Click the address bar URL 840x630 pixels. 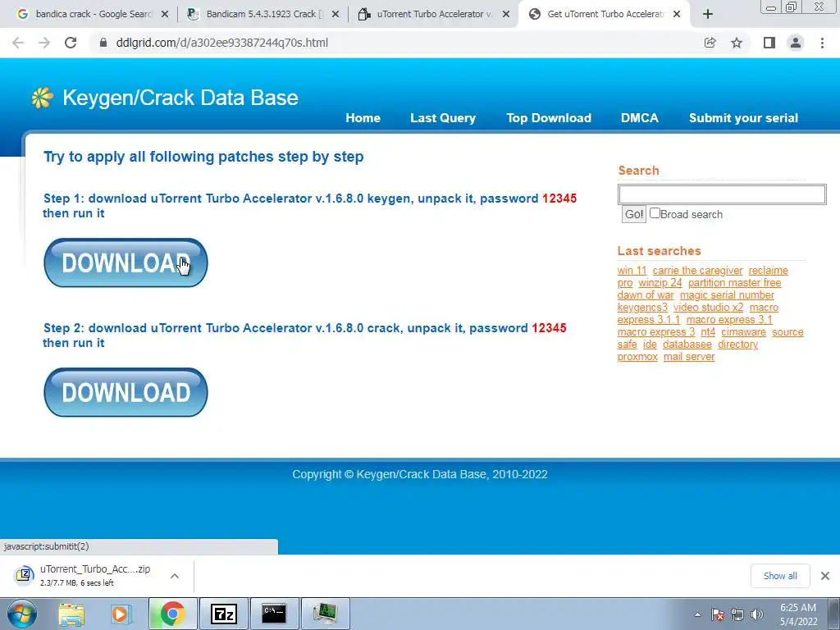pyautogui.click(x=221, y=43)
